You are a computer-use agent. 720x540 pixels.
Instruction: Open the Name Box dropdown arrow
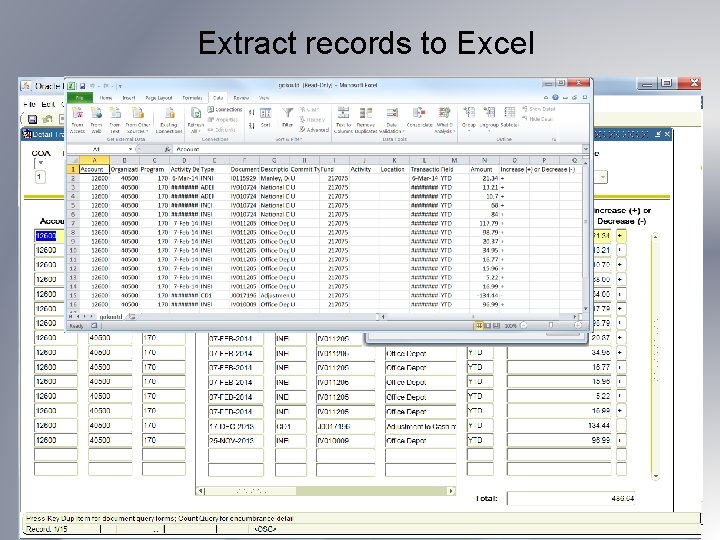click(131, 149)
